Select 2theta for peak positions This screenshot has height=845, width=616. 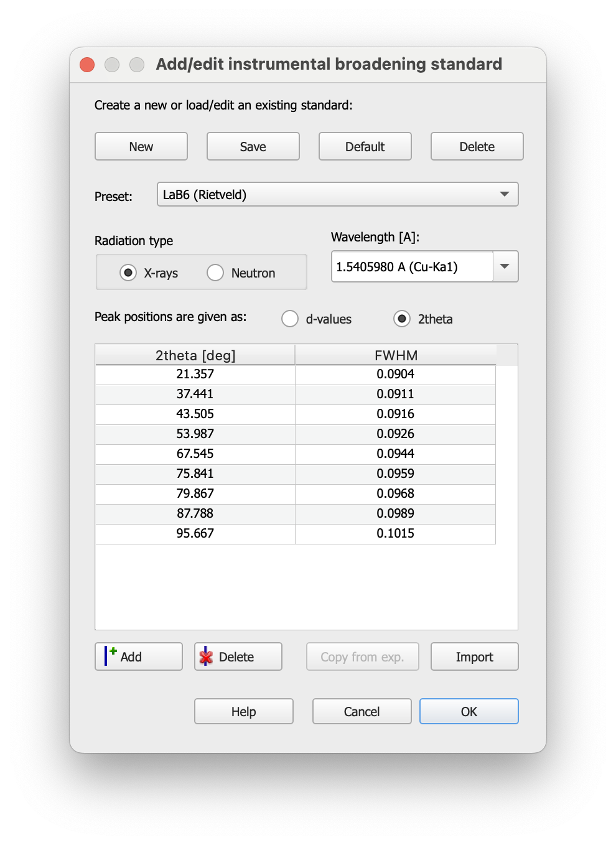403,319
